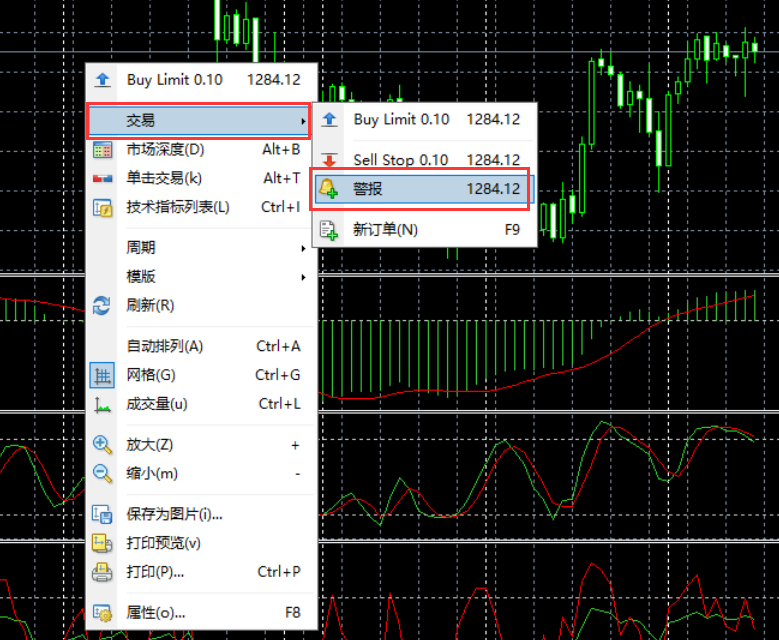The width and height of the screenshot is (779, 640).
Task: Click the 属性 properties gear icon
Action: [x=102, y=613]
